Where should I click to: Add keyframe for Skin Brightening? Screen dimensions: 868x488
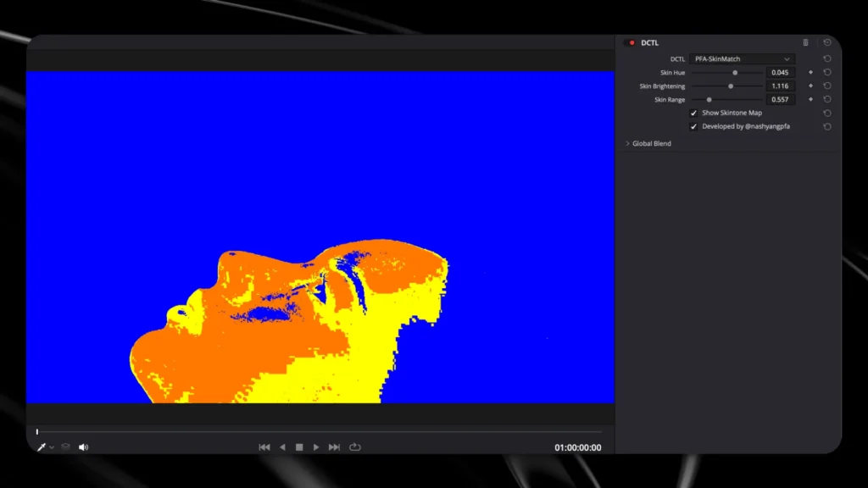[810, 86]
